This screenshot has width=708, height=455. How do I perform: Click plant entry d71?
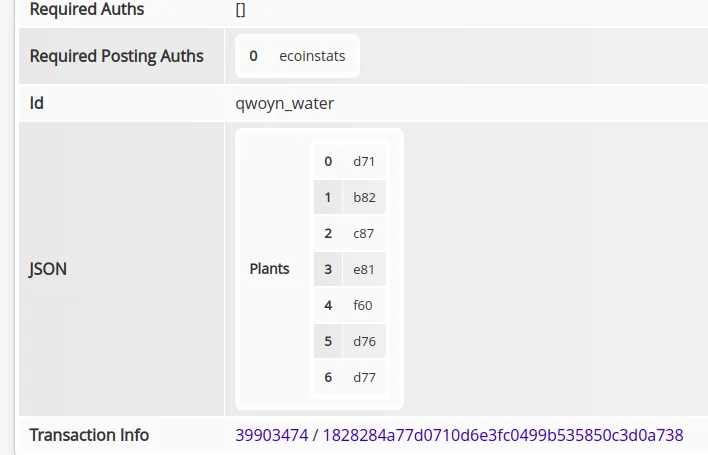pyautogui.click(x=364, y=161)
